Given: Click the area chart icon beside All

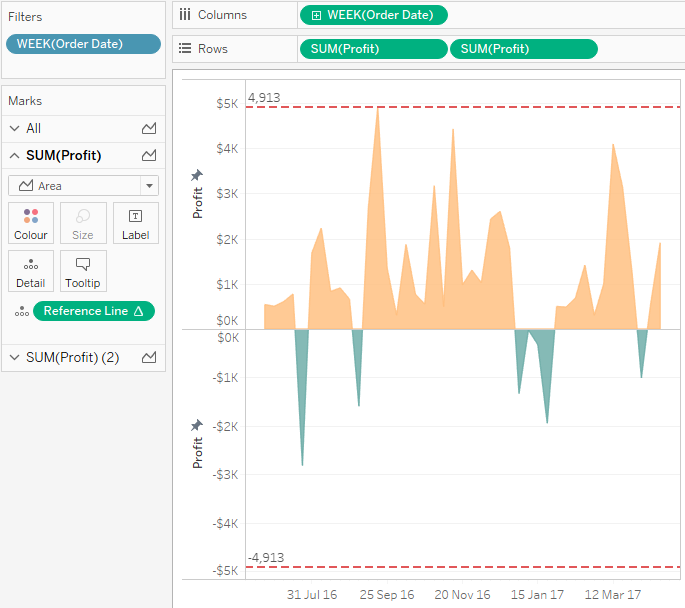Looking at the screenshot, I should [149, 128].
